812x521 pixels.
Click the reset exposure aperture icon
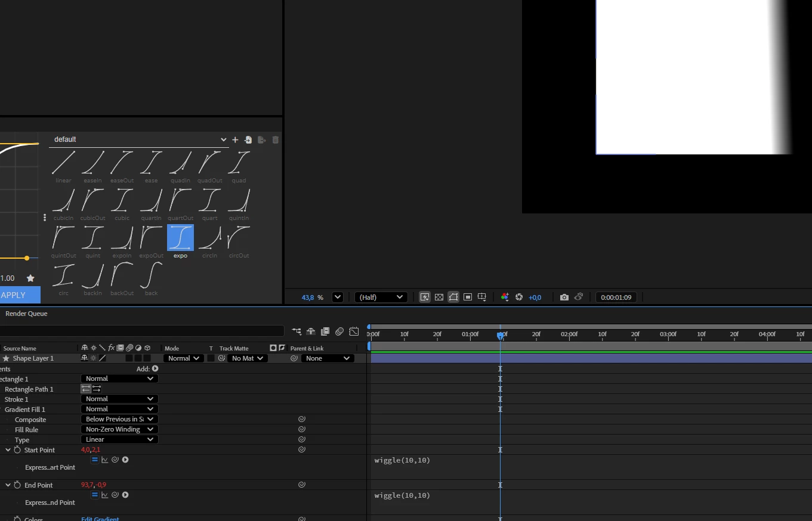pos(519,297)
